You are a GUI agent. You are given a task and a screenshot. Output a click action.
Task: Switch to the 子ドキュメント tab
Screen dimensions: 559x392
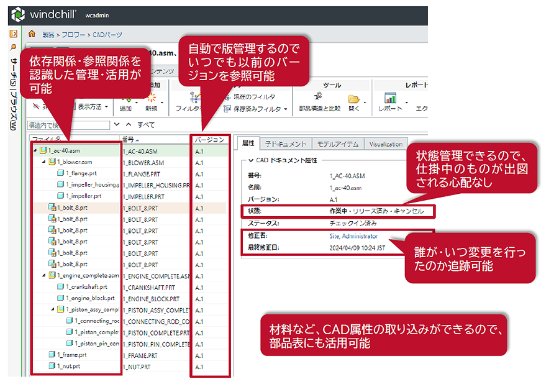(286, 144)
